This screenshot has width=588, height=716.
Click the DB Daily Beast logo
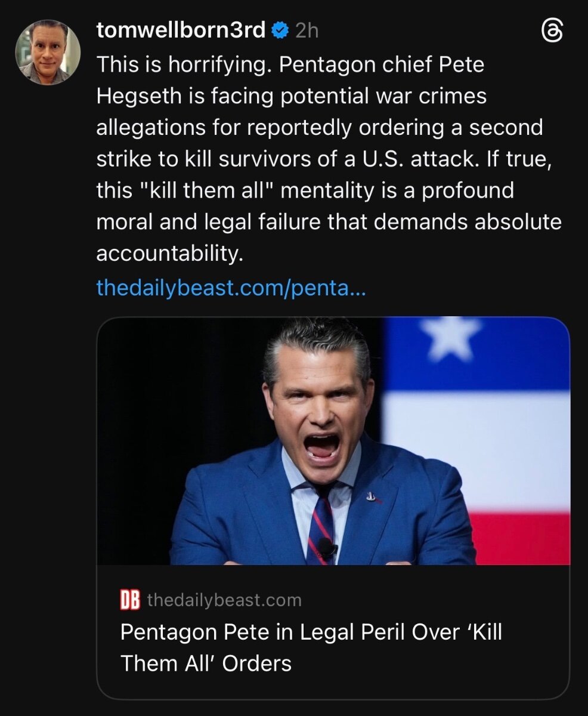coord(130,600)
